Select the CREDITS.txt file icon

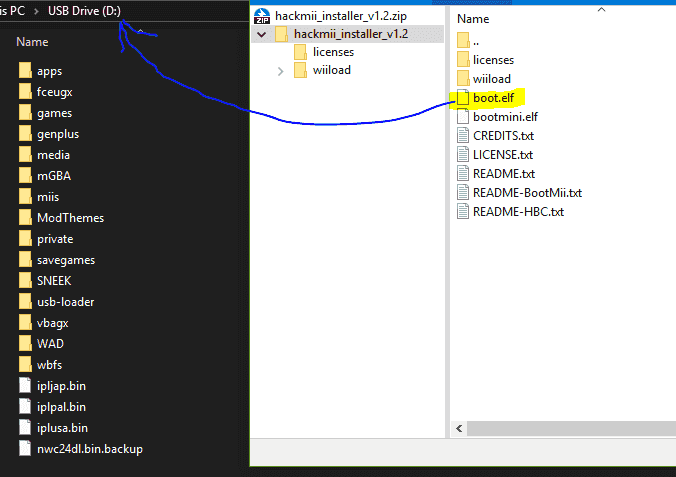tap(463, 135)
